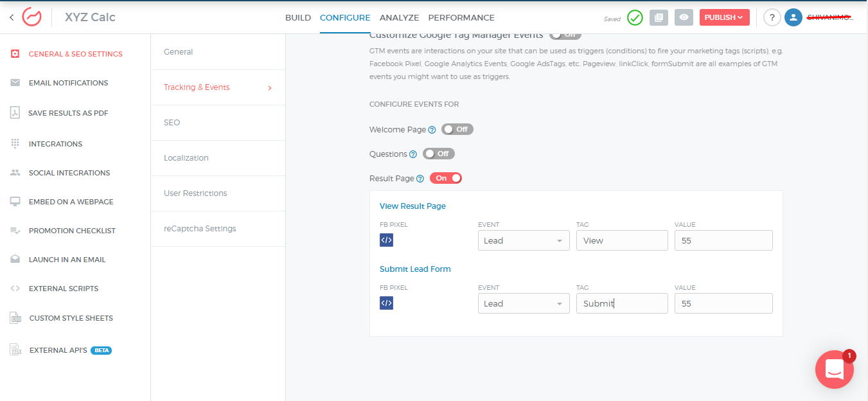Open External Scripts section
Screen dimensions: 868x401
64,289
